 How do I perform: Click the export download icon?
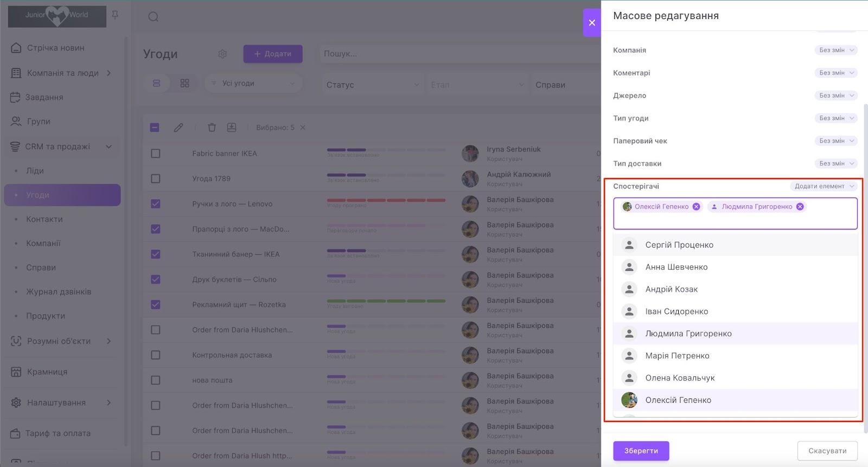tap(232, 128)
